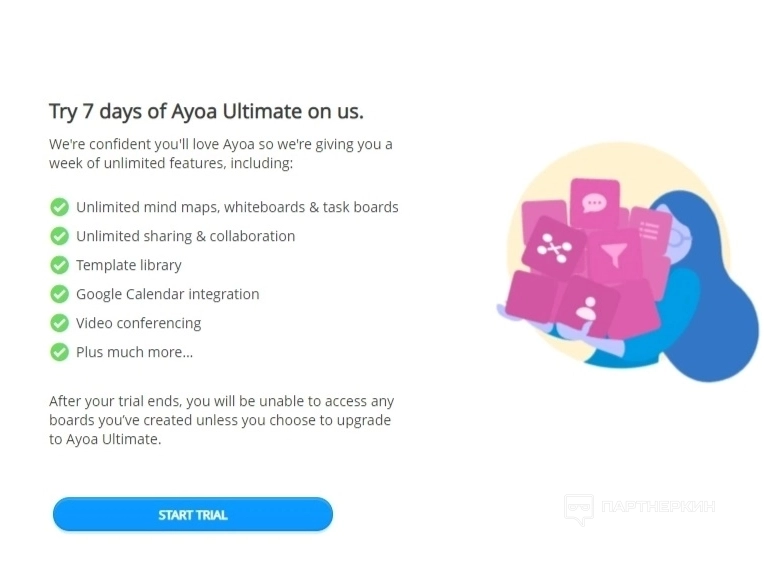Click the green check beside Template library
766x578 pixels.
tap(59, 265)
